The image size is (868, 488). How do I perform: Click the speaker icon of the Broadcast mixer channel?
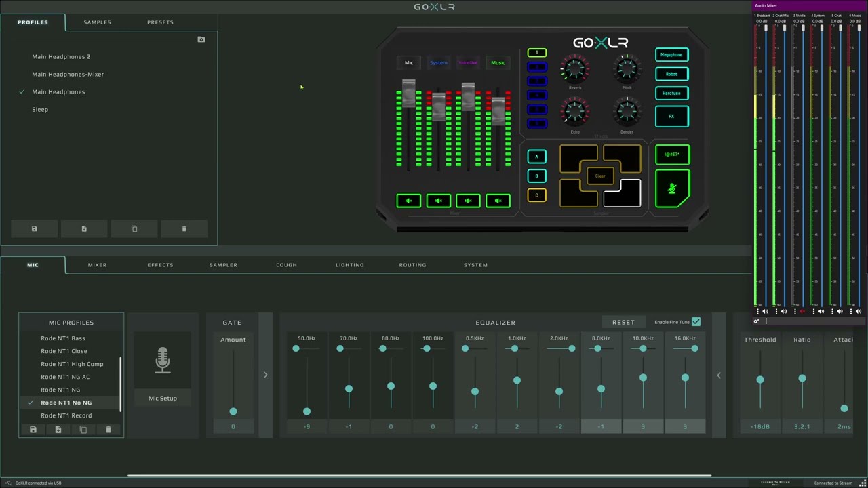coord(766,312)
